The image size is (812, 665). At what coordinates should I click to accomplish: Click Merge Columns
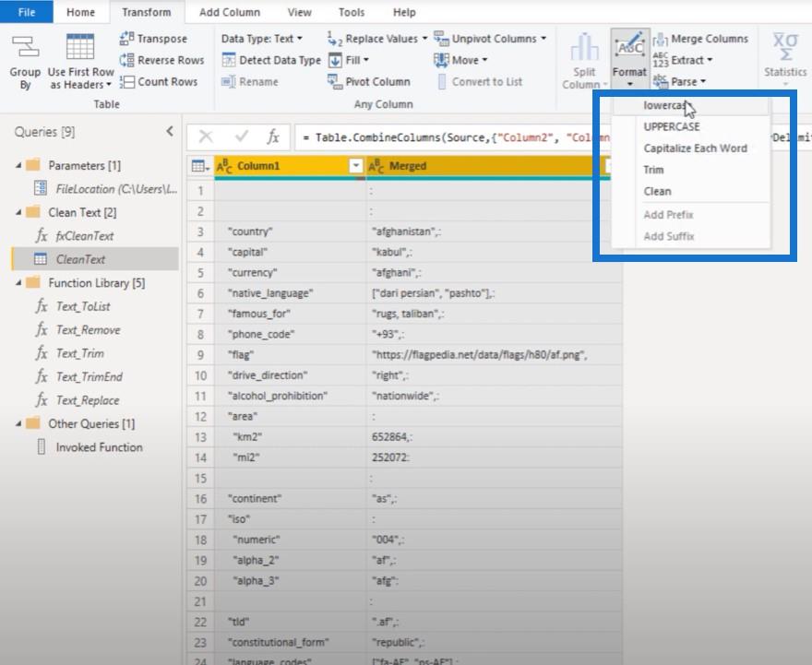pyautogui.click(x=700, y=39)
